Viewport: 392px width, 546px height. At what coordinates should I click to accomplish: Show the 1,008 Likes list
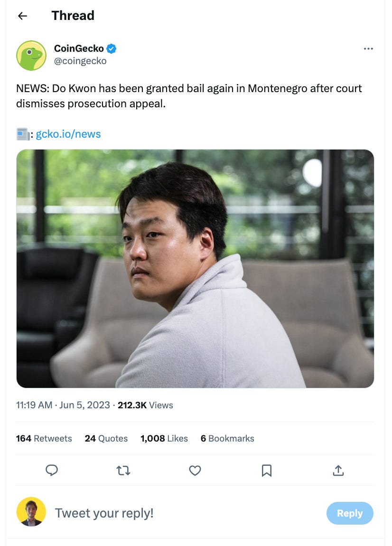coord(164,438)
